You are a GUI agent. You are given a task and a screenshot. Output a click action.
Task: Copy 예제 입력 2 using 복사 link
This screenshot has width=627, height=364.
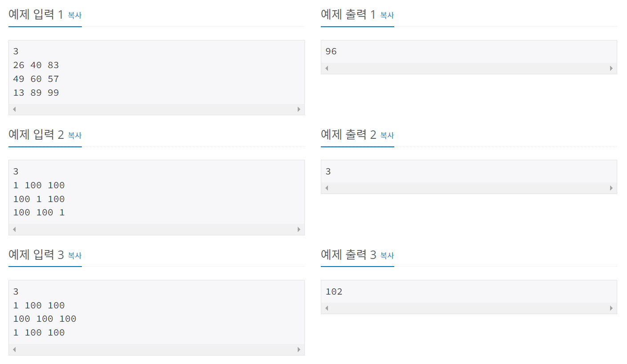tap(75, 135)
